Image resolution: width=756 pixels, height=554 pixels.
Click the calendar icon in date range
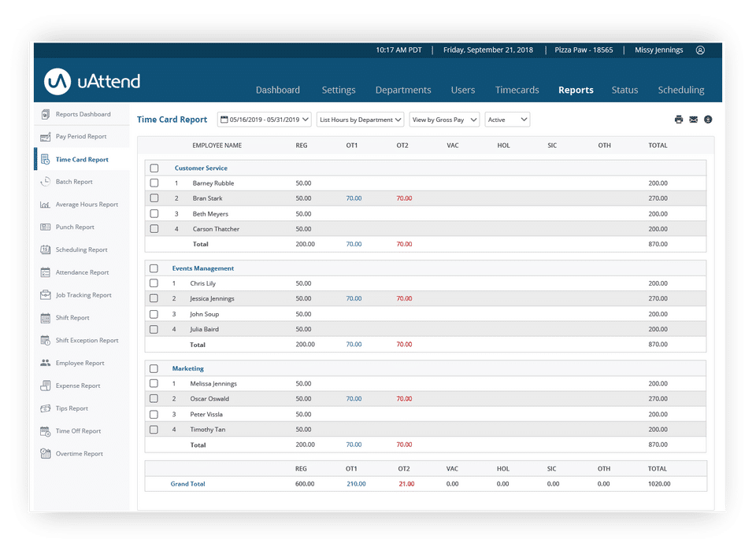click(x=224, y=120)
